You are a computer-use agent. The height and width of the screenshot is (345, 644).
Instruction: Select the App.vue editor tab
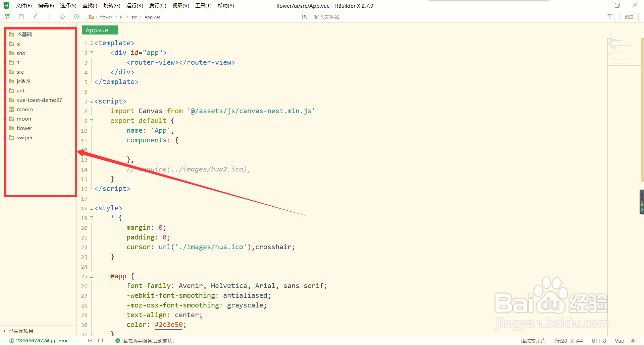point(100,30)
